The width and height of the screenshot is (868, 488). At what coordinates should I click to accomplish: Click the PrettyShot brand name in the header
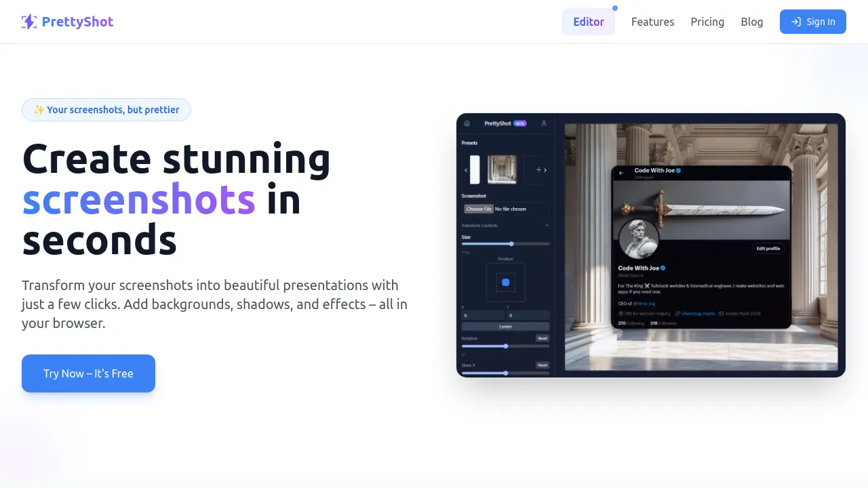pos(77,22)
